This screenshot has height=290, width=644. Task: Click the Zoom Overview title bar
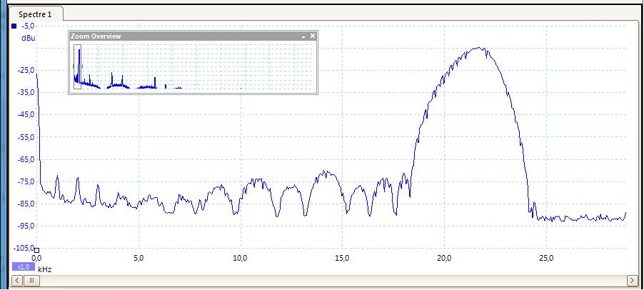(178, 36)
